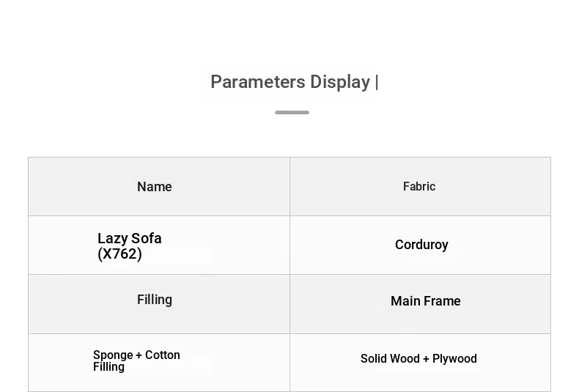Click the word Cotton in the table

click(x=163, y=355)
